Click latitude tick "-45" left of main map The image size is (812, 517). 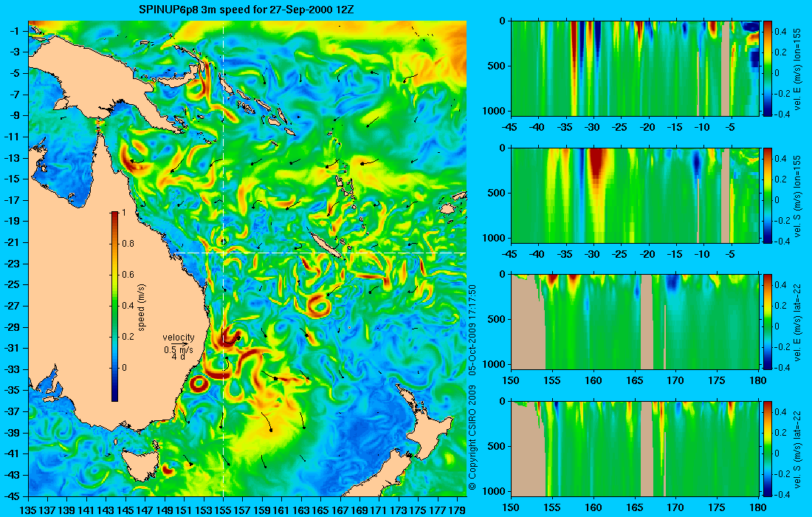13,496
